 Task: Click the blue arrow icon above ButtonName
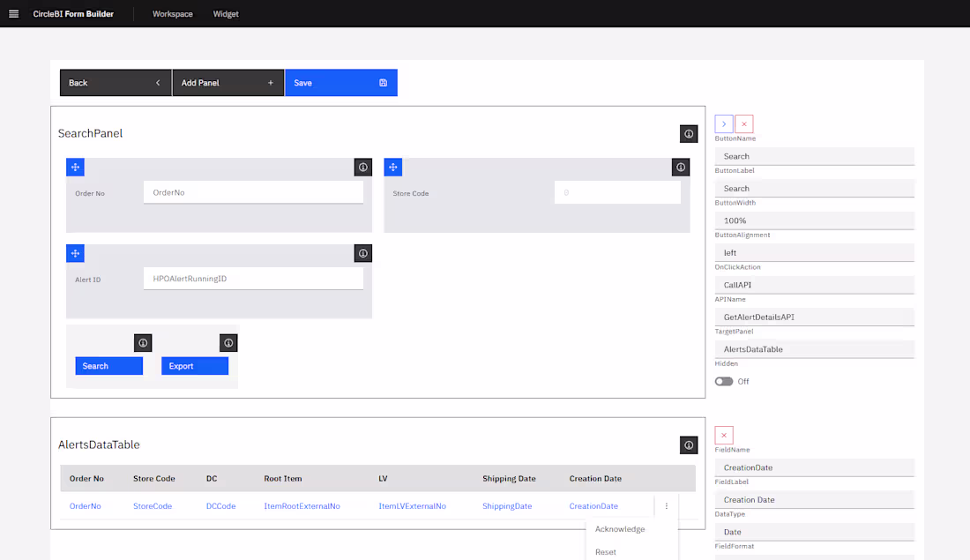point(723,123)
